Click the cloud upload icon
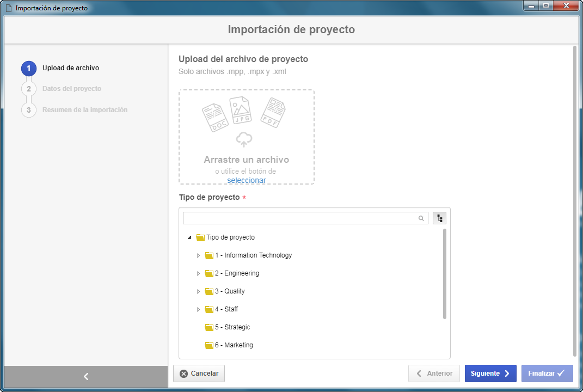This screenshot has height=392, width=583. click(244, 139)
